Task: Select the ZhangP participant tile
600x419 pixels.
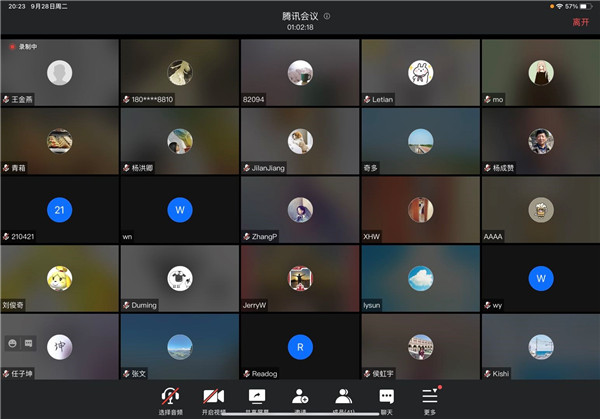Action: [300, 209]
